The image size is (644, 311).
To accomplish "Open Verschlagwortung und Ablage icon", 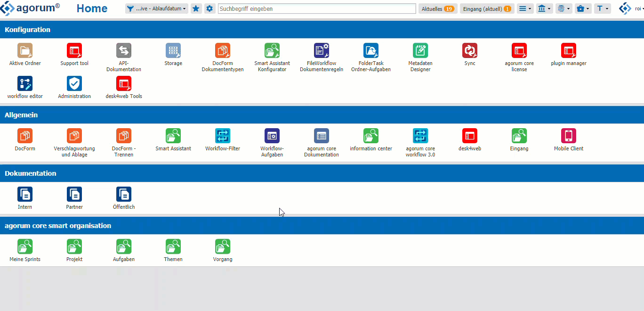I will 74,136.
